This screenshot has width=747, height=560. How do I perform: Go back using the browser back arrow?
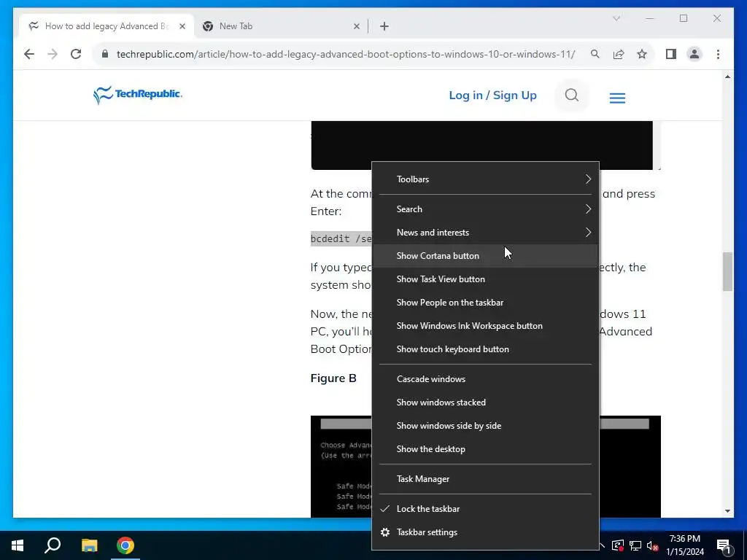click(x=29, y=54)
